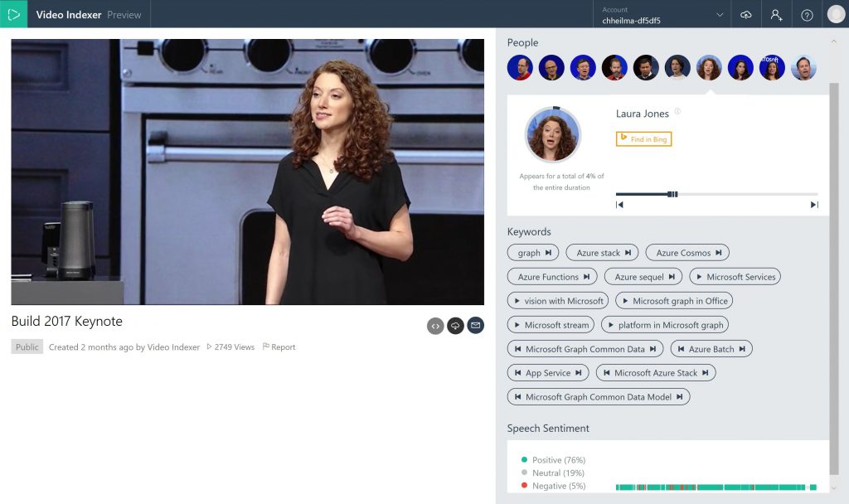Expand the Account chheilma-df5df5 dropdown
The image size is (849, 504).
click(662, 15)
